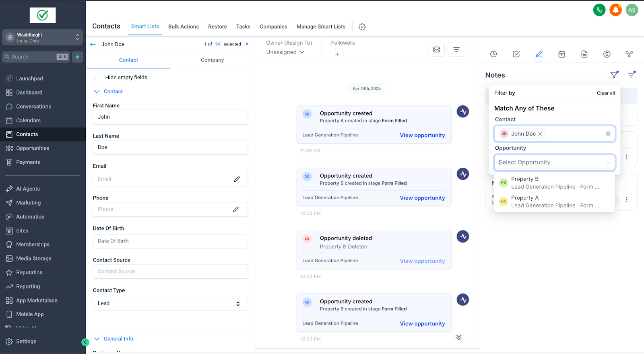Click the payments dollar icon in right panel

tap(607, 54)
